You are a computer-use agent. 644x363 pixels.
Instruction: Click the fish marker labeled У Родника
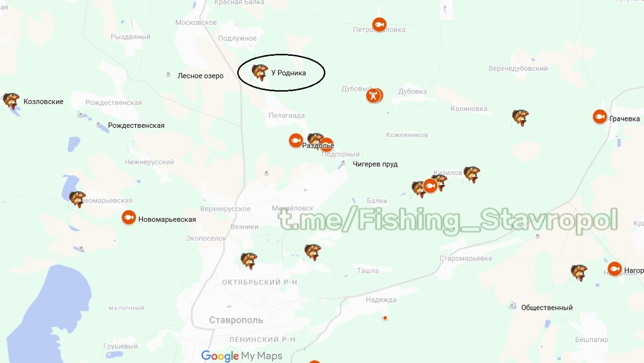260,72
